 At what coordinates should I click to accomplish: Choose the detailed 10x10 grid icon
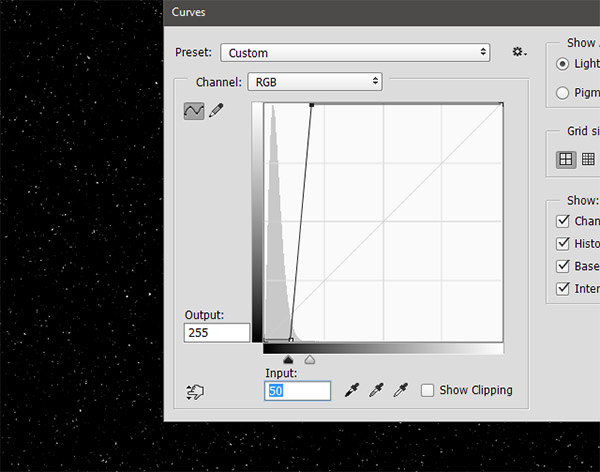588,158
